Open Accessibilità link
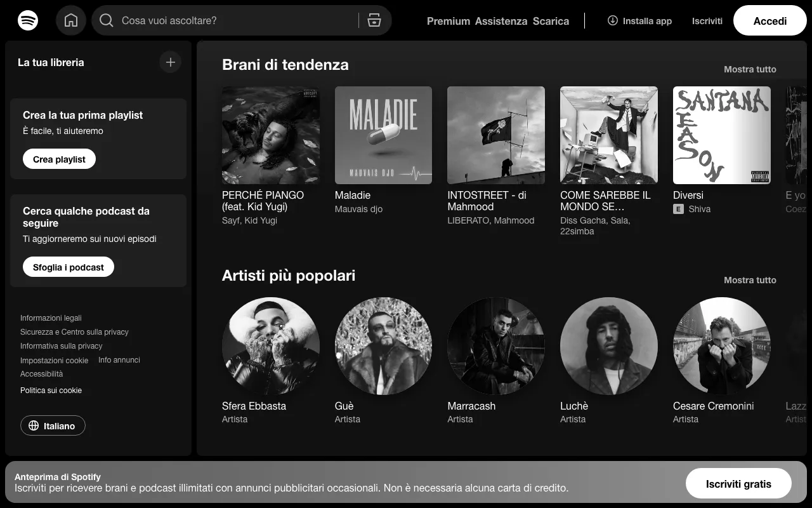 click(x=41, y=374)
